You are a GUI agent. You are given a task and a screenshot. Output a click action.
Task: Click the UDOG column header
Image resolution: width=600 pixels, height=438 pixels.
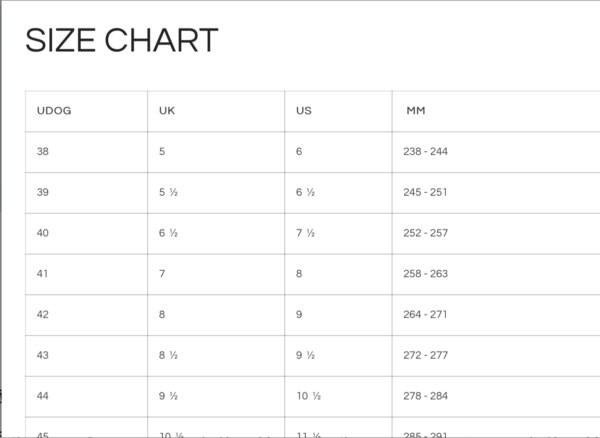53,110
